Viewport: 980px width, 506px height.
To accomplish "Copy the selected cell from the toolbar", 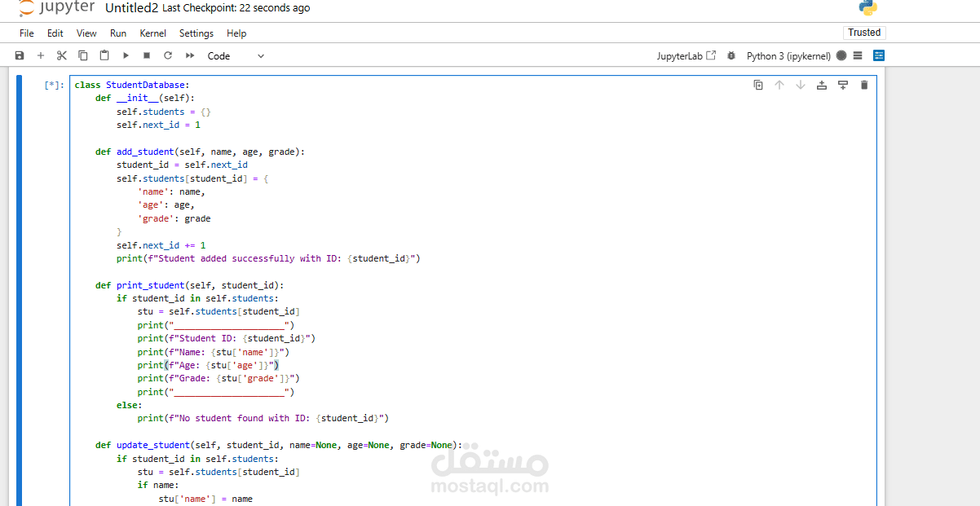I will [83, 55].
